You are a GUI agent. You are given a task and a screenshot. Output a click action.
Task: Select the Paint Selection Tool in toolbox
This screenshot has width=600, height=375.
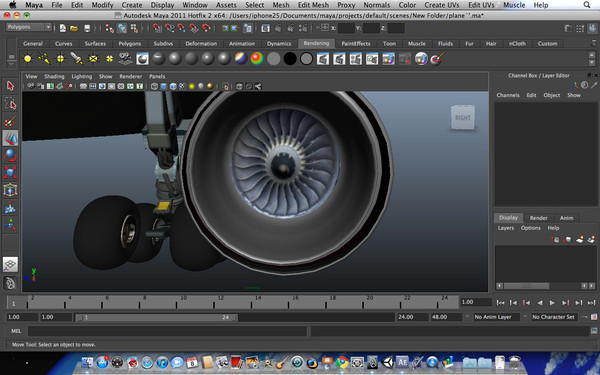(10, 121)
